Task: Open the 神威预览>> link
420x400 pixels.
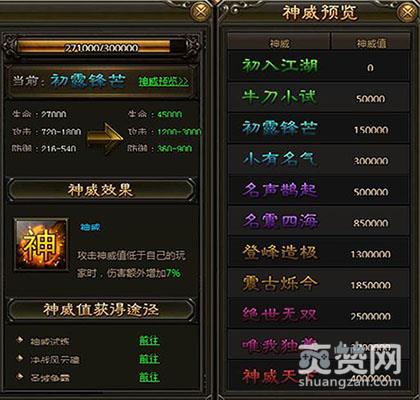Action: (164, 81)
